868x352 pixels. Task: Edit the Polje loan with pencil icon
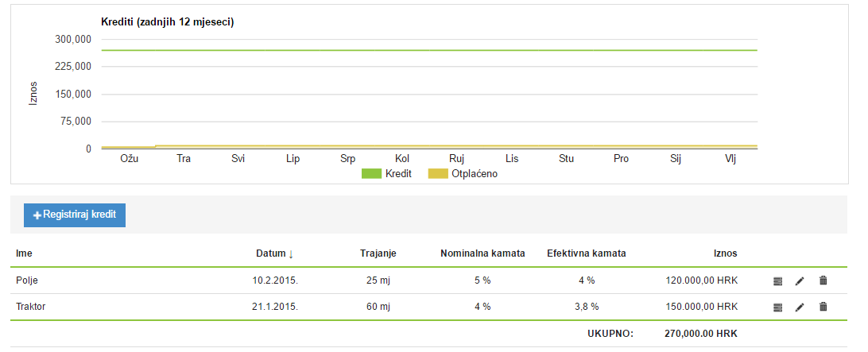pyautogui.click(x=800, y=280)
